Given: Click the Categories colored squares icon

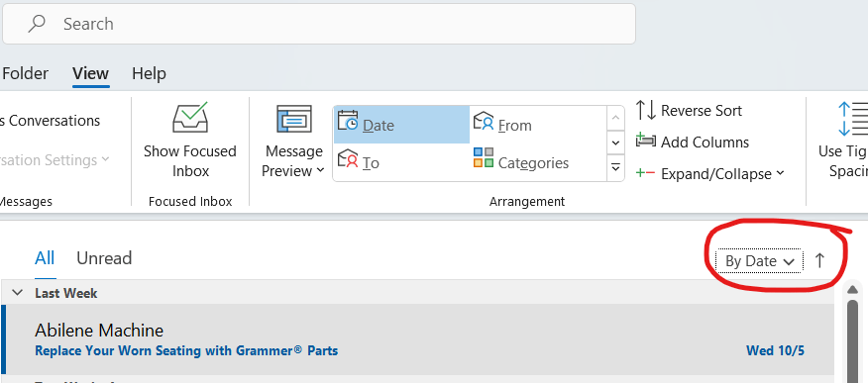Looking at the screenshot, I should [x=484, y=157].
